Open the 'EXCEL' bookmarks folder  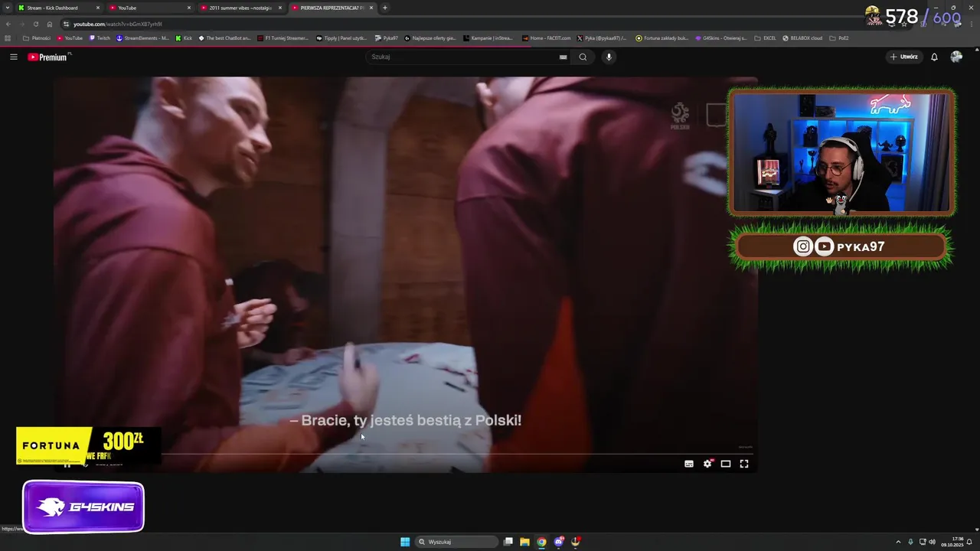coord(765,38)
